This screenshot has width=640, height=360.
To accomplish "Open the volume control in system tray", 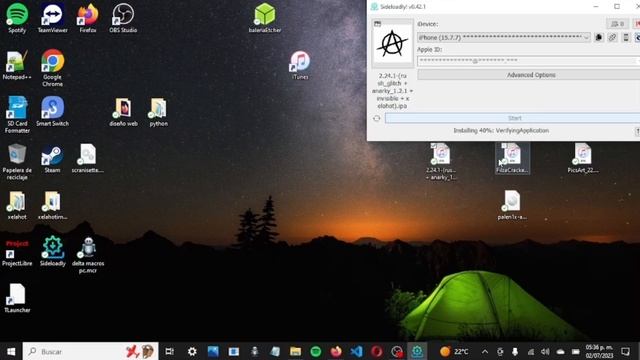I will [x=545, y=351].
